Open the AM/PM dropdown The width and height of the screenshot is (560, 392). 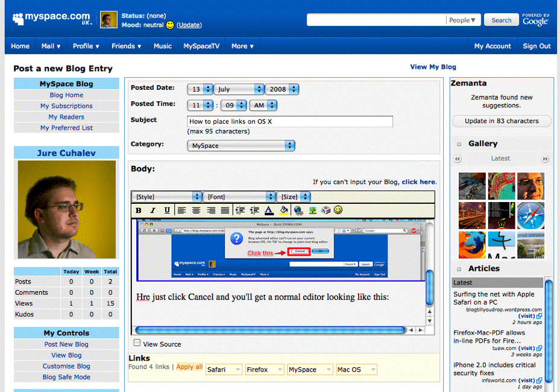pyautogui.click(x=263, y=105)
